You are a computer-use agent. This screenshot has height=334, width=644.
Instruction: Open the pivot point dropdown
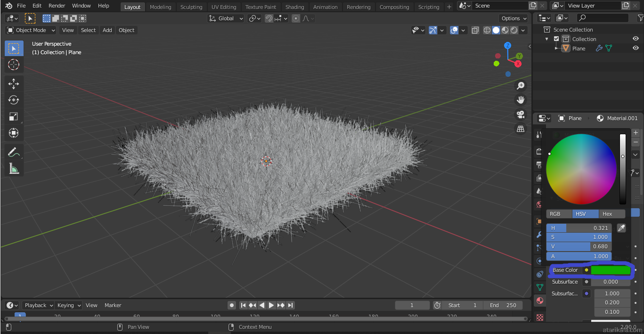pos(255,18)
